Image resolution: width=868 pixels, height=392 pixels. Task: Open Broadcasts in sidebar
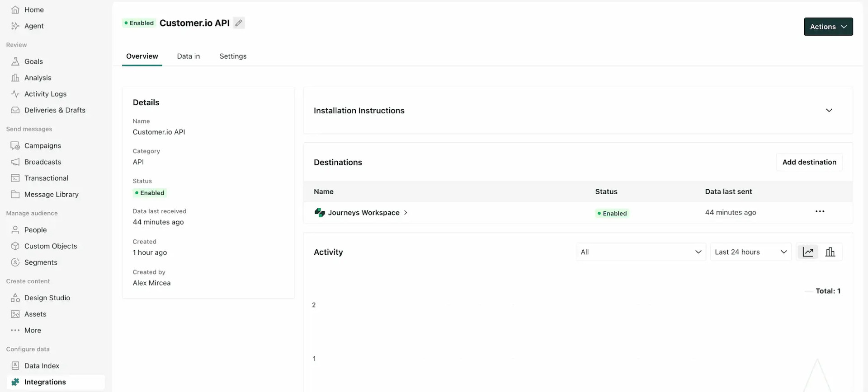pos(42,162)
